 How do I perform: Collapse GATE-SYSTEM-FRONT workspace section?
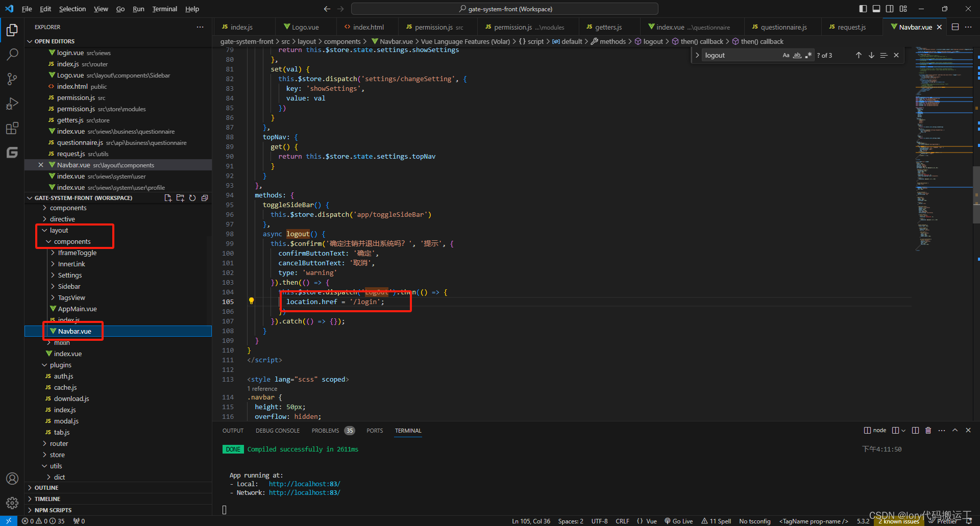coord(84,198)
